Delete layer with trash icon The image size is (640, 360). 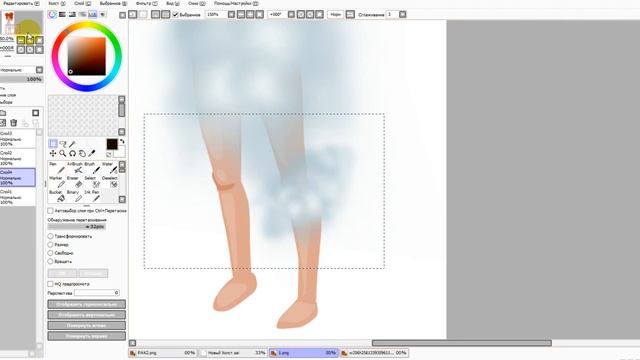[x=13, y=123]
